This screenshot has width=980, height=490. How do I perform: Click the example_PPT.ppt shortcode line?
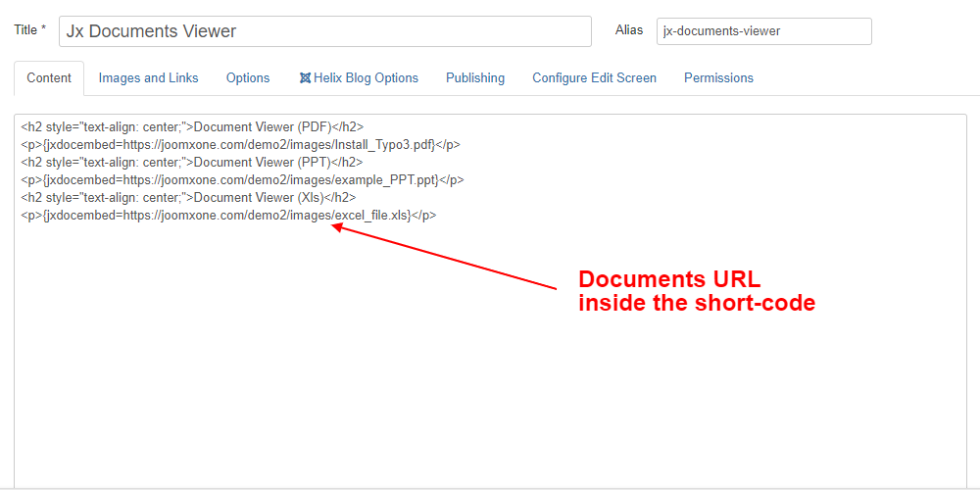(242, 180)
